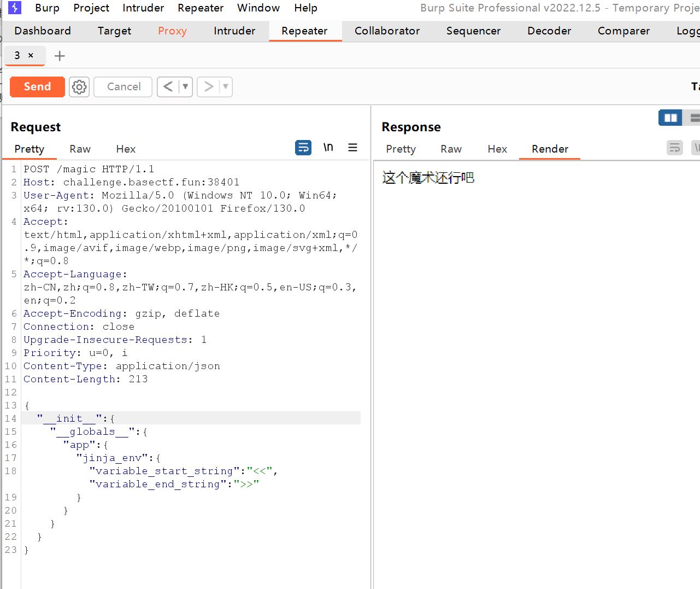The width and height of the screenshot is (700, 589).
Task: Click the Host header value challenge.basectf.fun:38401
Action: click(151, 182)
